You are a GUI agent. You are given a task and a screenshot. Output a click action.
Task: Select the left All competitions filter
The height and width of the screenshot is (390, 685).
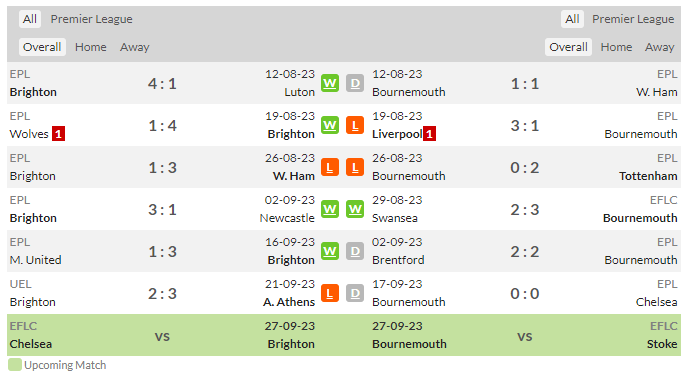click(x=30, y=19)
